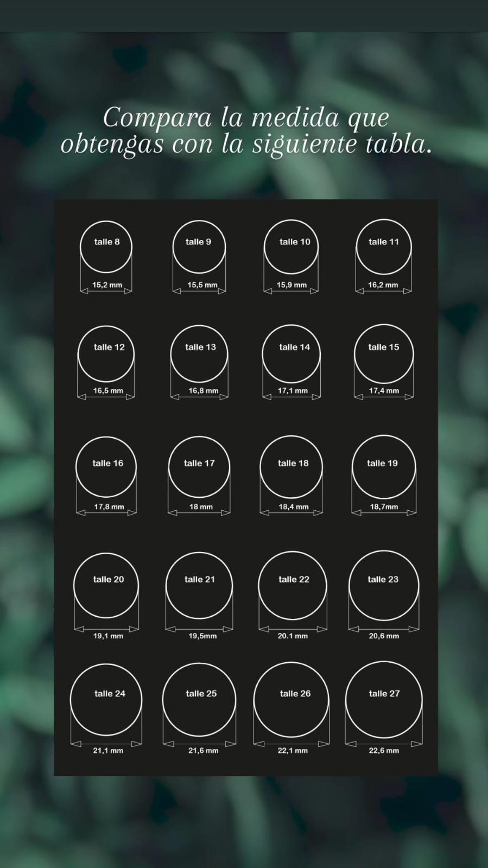Image resolution: width=488 pixels, height=868 pixels.
Task: Tap the talle 26 ring circle
Action: point(291,700)
